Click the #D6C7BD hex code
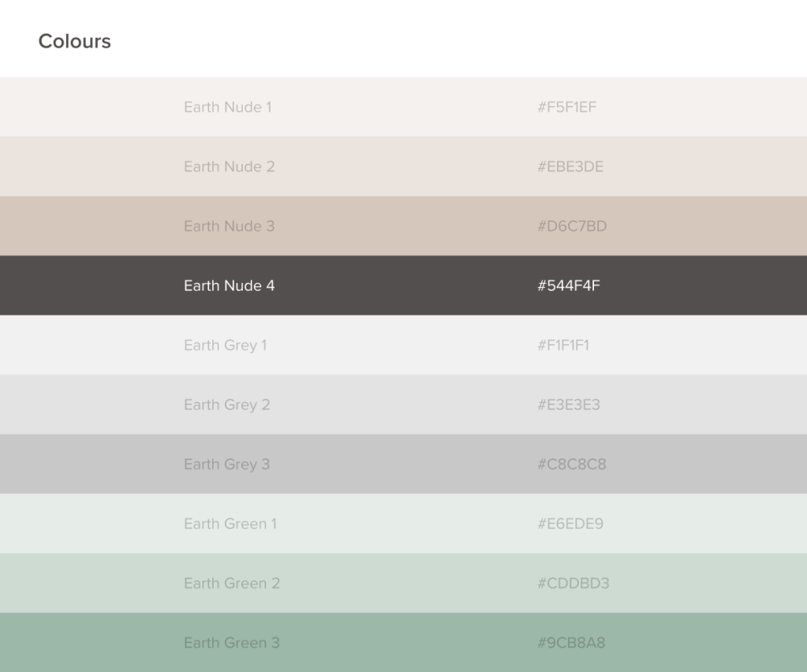Image resolution: width=807 pixels, height=672 pixels. pos(572,226)
